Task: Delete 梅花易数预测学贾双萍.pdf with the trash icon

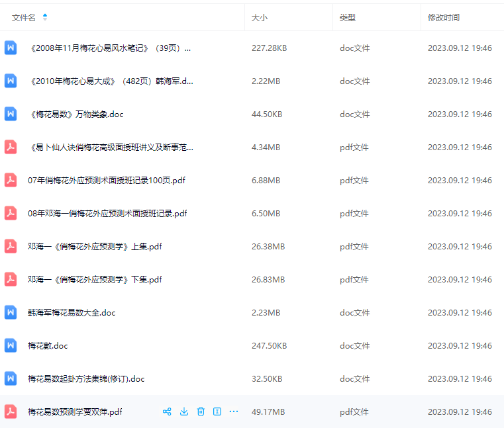Action: pos(201,411)
